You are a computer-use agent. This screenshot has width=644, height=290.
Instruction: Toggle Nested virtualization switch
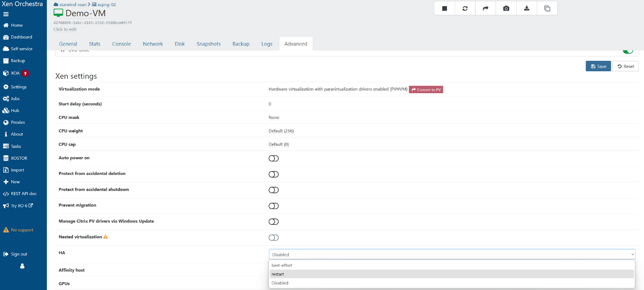click(274, 238)
